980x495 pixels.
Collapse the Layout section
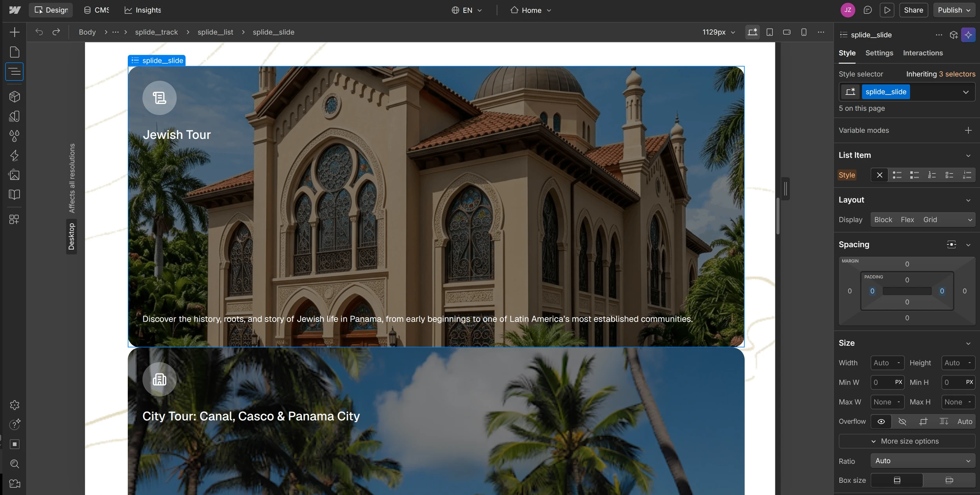coord(968,200)
